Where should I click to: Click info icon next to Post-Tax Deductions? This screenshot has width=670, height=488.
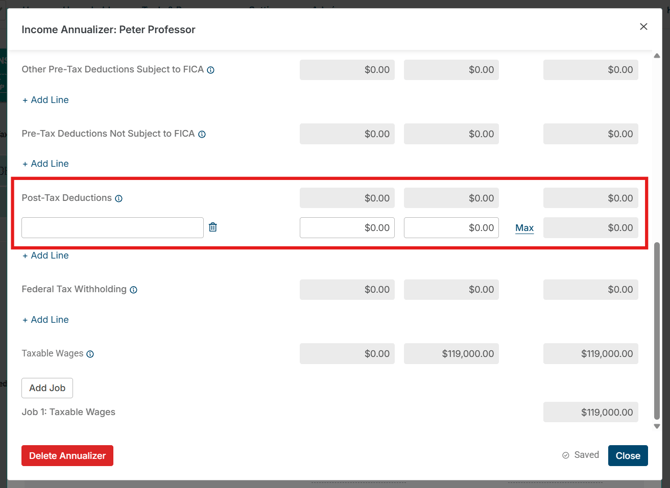(x=119, y=199)
